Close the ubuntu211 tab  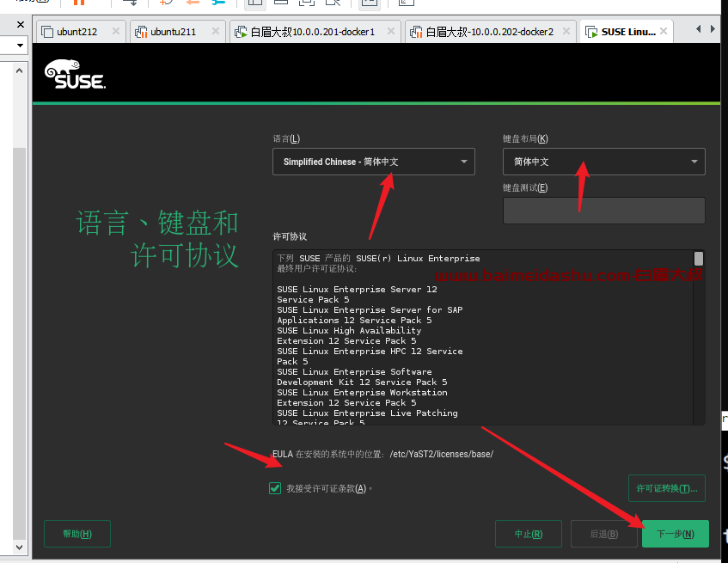216,31
